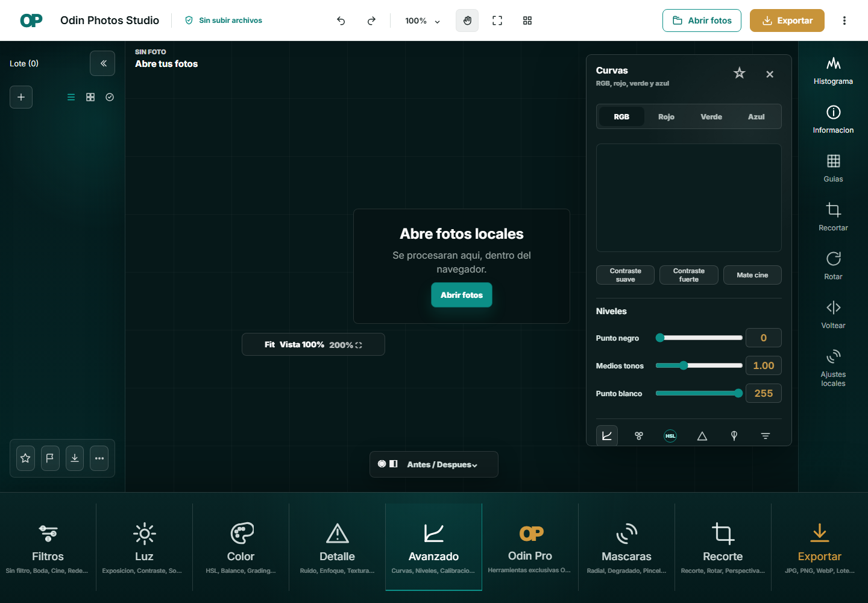Open Ajustes locales tool
This screenshot has height=603, width=868.
coord(833,368)
